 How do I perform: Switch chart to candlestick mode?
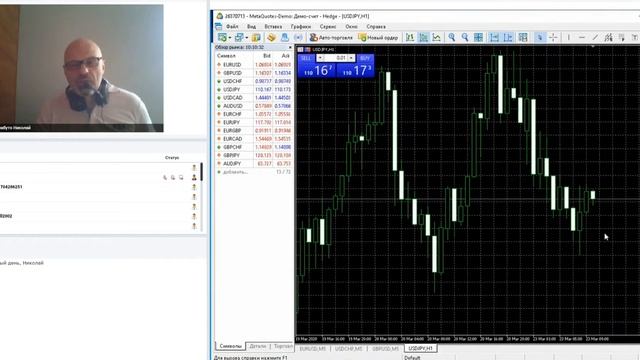[x=423, y=38]
